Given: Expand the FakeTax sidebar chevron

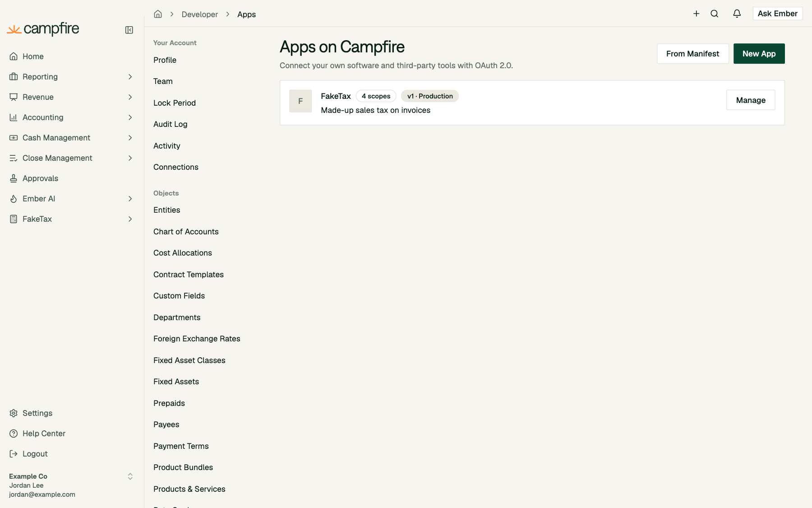Looking at the screenshot, I should pos(130,219).
